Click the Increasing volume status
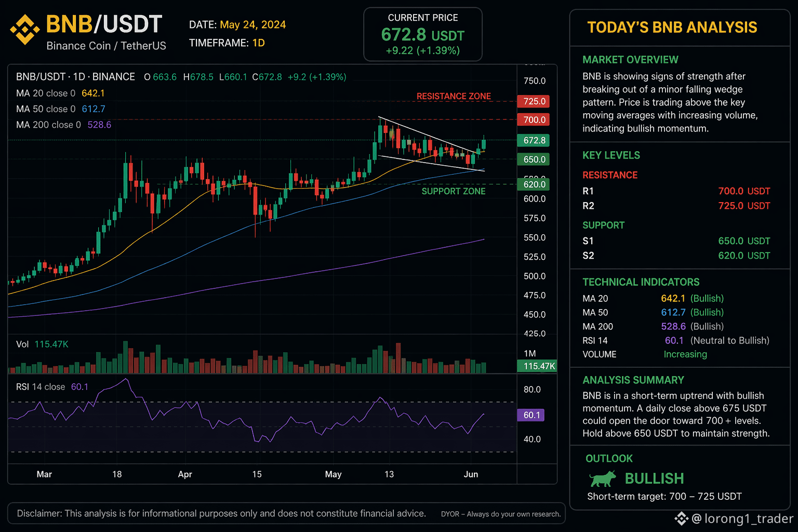 pyautogui.click(x=685, y=354)
